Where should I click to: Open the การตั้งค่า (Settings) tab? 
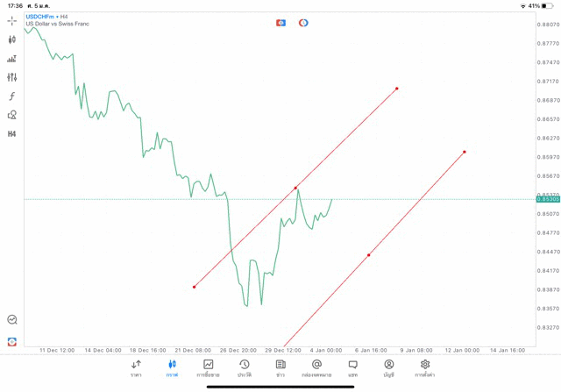[x=425, y=368]
